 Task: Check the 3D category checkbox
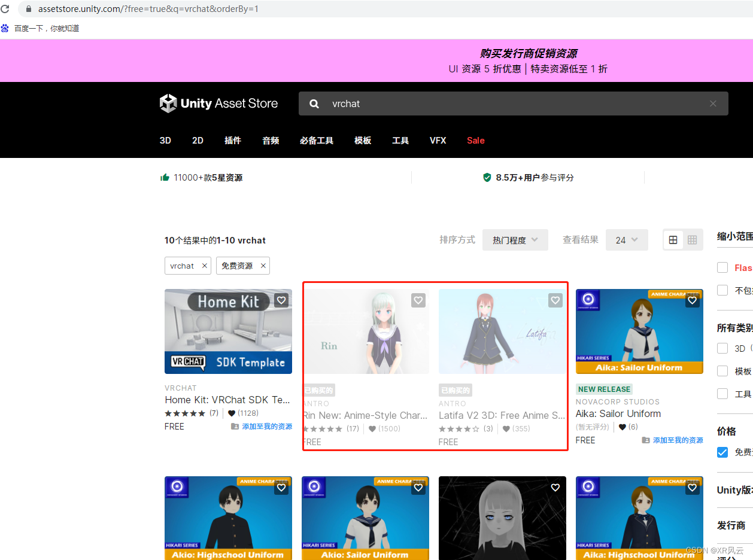click(722, 348)
